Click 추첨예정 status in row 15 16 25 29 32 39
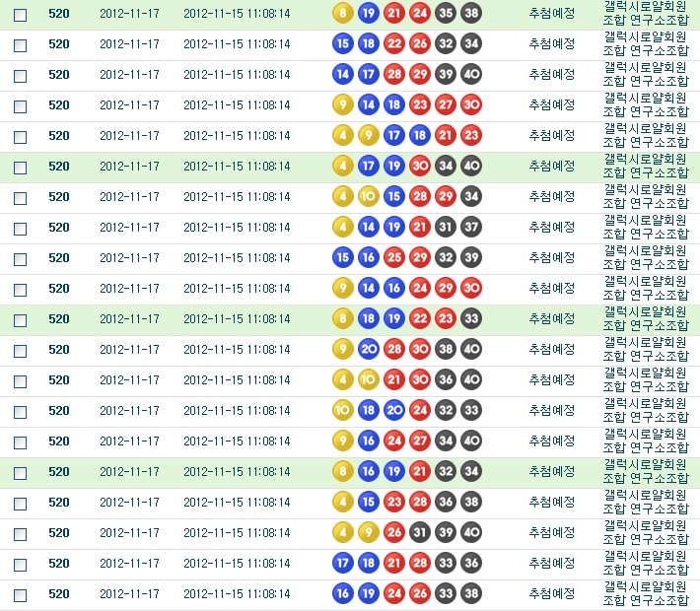The image size is (700, 611). pos(552,258)
